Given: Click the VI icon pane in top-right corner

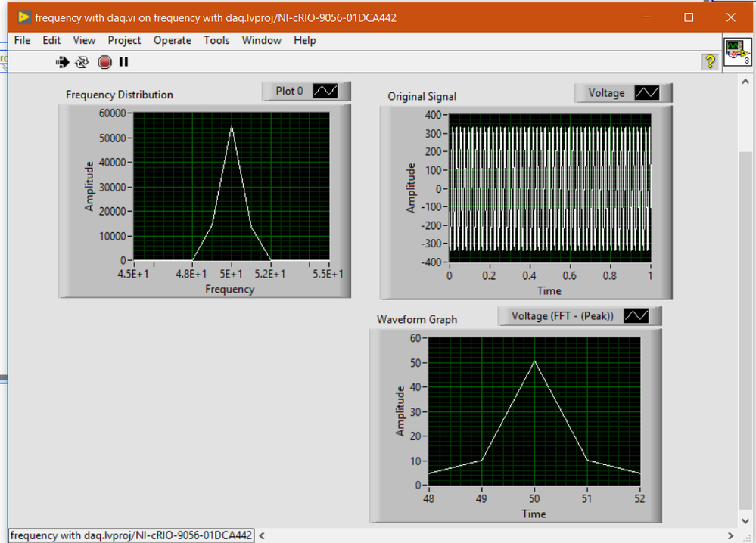Looking at the screenshot, I should point(737,52).
